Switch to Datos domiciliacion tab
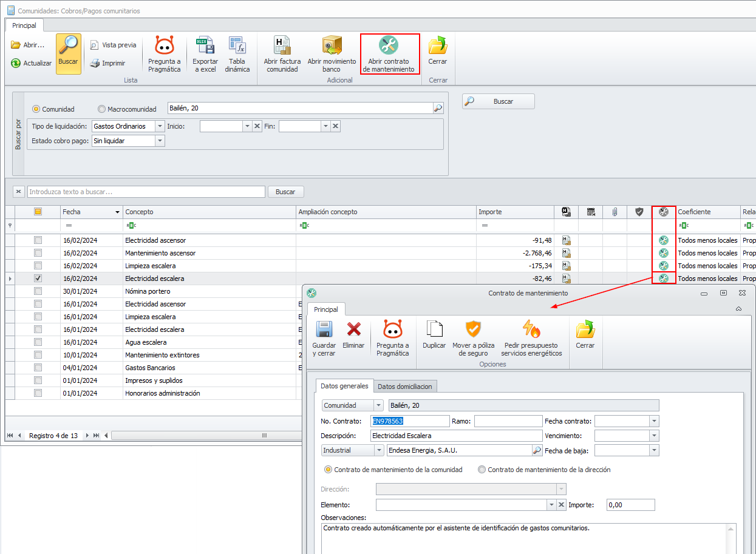Image resolution: width=756 pixels, height=554 pixels. (x=404, y=387)
